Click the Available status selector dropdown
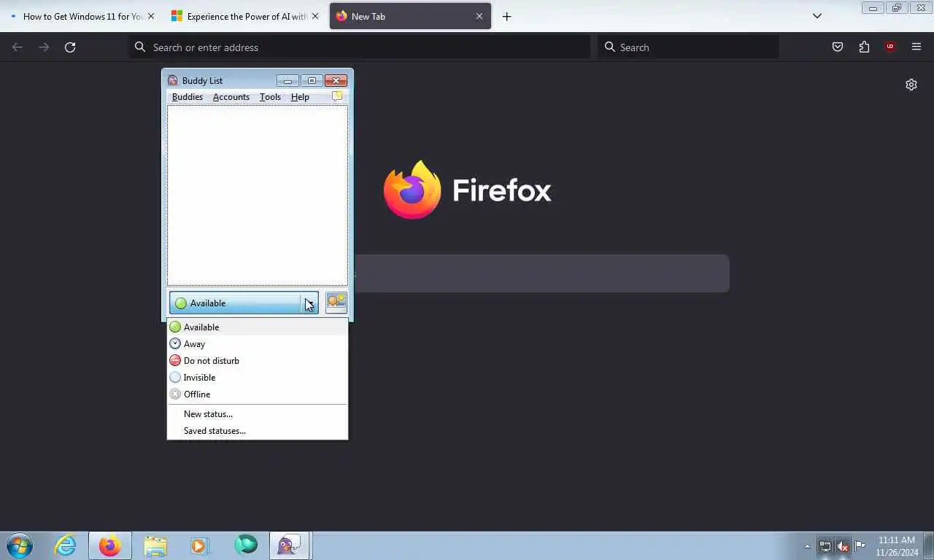Screen dimensions: 934x560 [244, 303]
